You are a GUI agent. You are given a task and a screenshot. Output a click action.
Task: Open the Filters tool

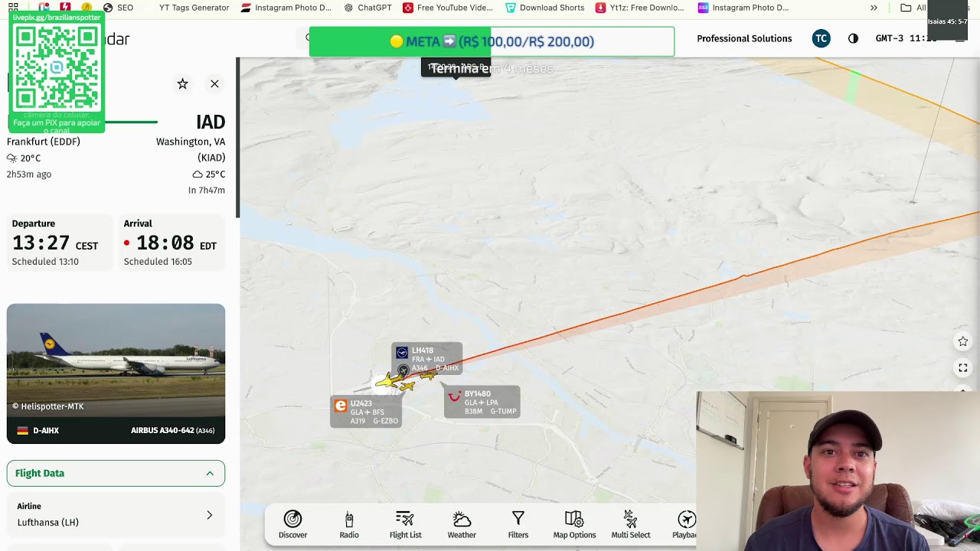518,525
